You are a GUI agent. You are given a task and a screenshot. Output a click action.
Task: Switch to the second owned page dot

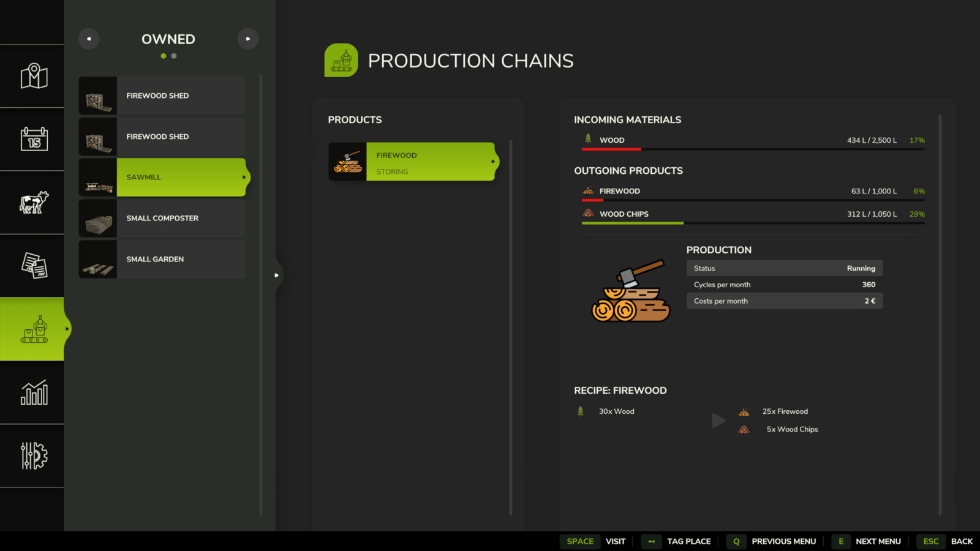click(x=174, y=56)
